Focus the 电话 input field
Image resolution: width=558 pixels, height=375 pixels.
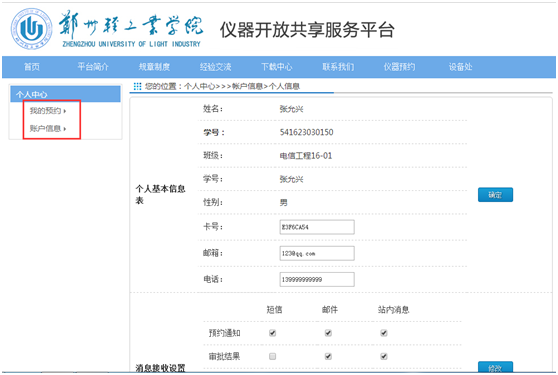[x=317, y=279]
